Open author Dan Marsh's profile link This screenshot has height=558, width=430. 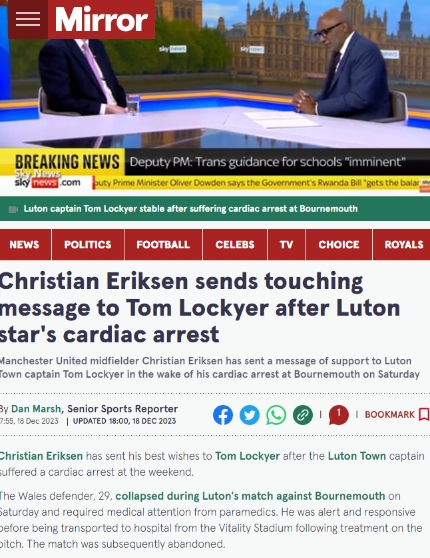point(36,409)
